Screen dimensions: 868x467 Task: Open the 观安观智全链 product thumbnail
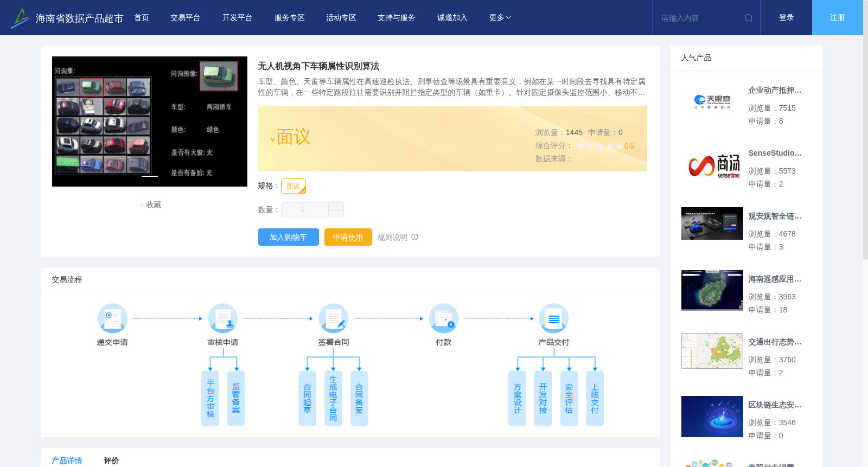(712, 223)
